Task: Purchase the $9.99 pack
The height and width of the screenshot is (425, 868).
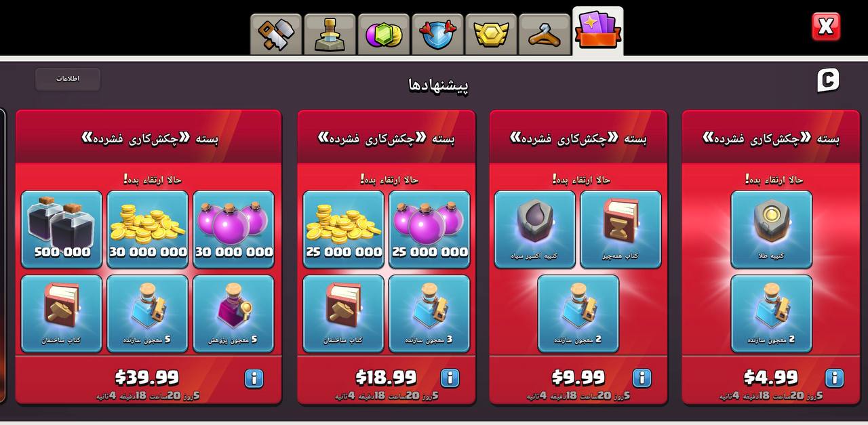Action: (578, 377)
